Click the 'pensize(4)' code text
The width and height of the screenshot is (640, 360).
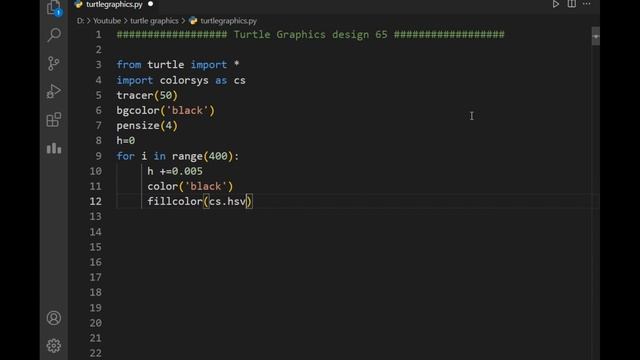coord(147,126)
